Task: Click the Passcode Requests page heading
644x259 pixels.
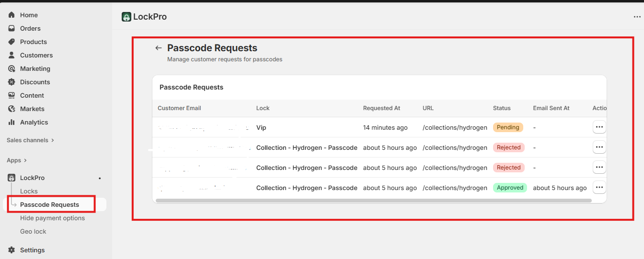Action: coord(212,48)
